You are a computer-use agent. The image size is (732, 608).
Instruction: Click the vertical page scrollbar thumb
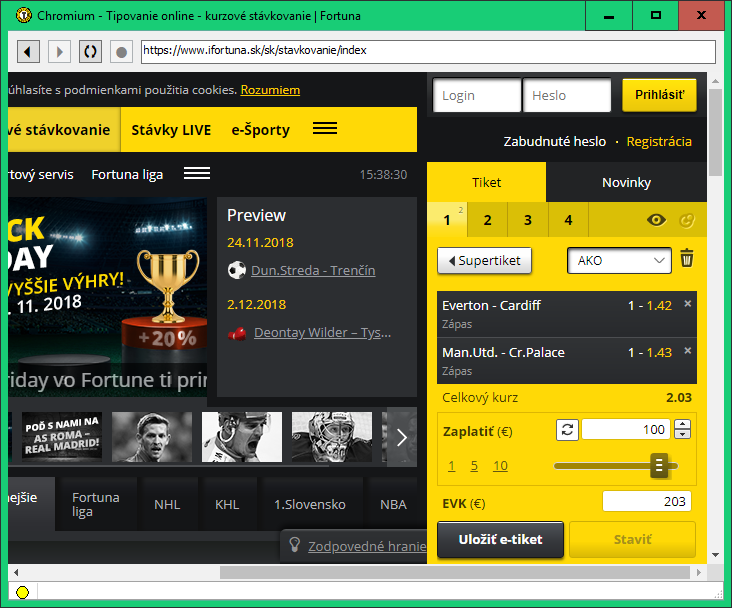715,132
